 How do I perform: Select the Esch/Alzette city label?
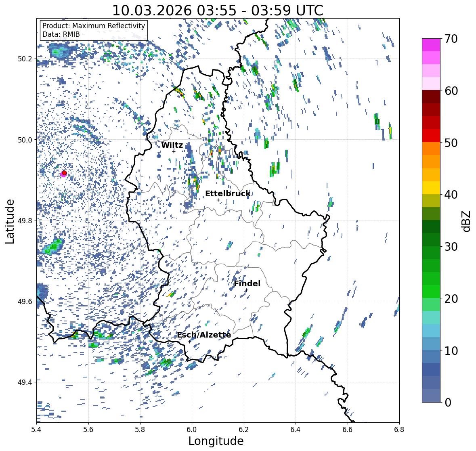pyautogui.click(x=204, y=335)
